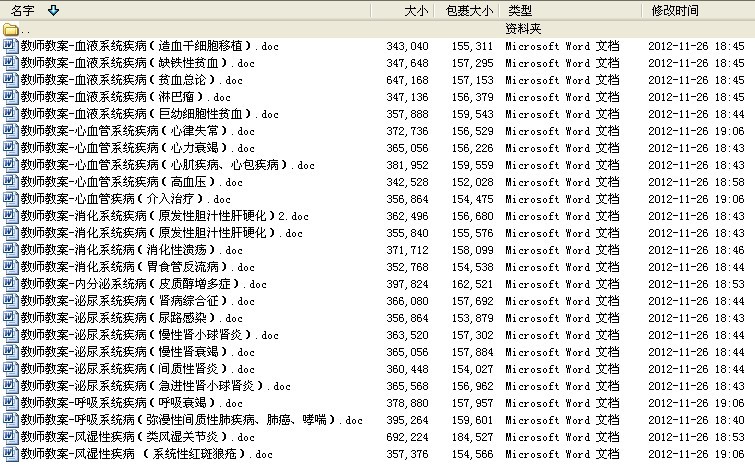Select file name 教师教案-心血管系统疾病（高血压）.doc
This screenshot has height=470, width=755.
coord(131,182)
